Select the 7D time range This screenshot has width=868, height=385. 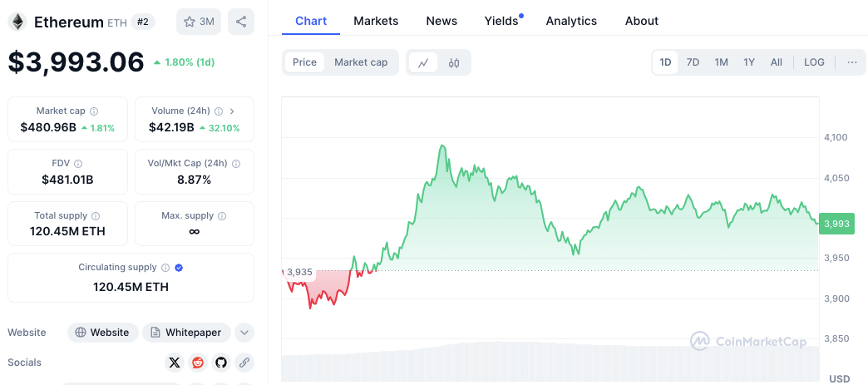[693, 62]
